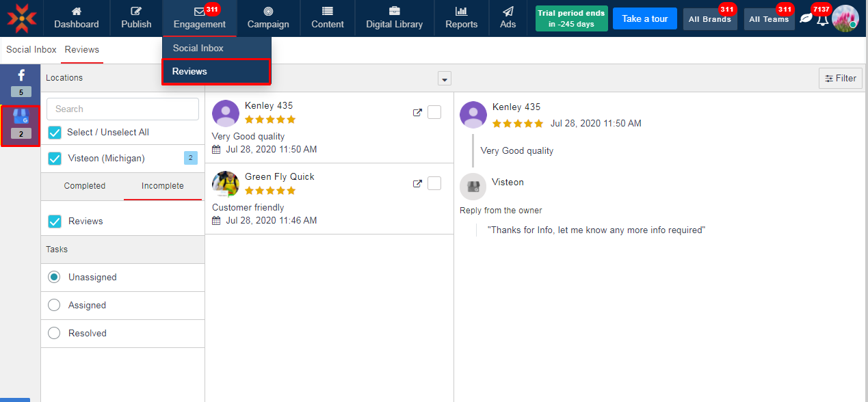Expand the dropdown arrow above review list
The height and width of the screenshot is (402, 868).
445,79
